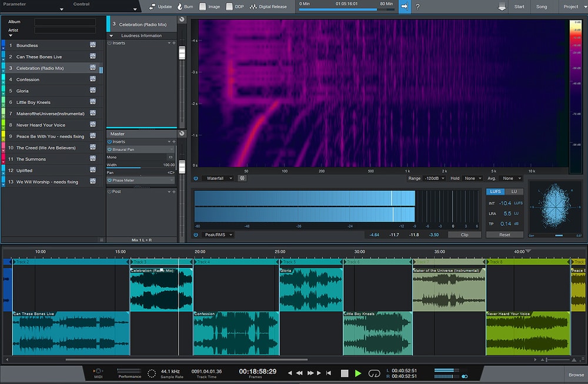Click the blue arrow button beside disc time
Viewport: 588px width, 384px height.
(x=405, y=6)
